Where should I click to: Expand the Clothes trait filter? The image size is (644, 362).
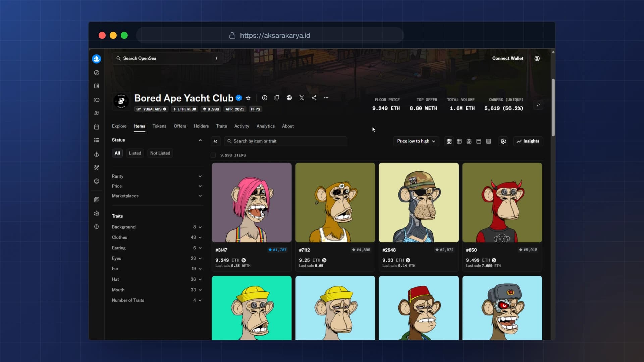click(157, 237)
